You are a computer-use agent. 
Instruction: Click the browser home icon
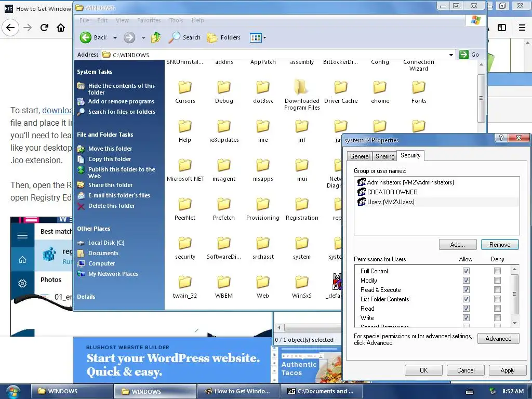tap(61, 28)
